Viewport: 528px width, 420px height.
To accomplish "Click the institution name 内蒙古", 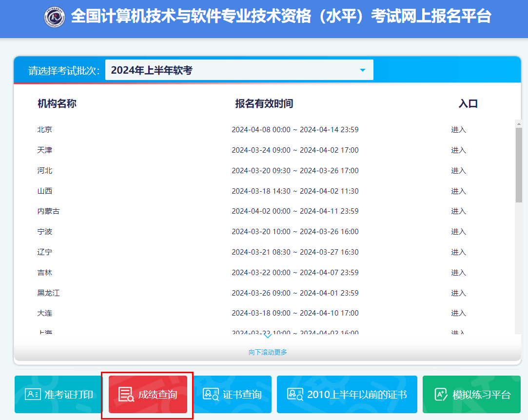I will (48, 211).
